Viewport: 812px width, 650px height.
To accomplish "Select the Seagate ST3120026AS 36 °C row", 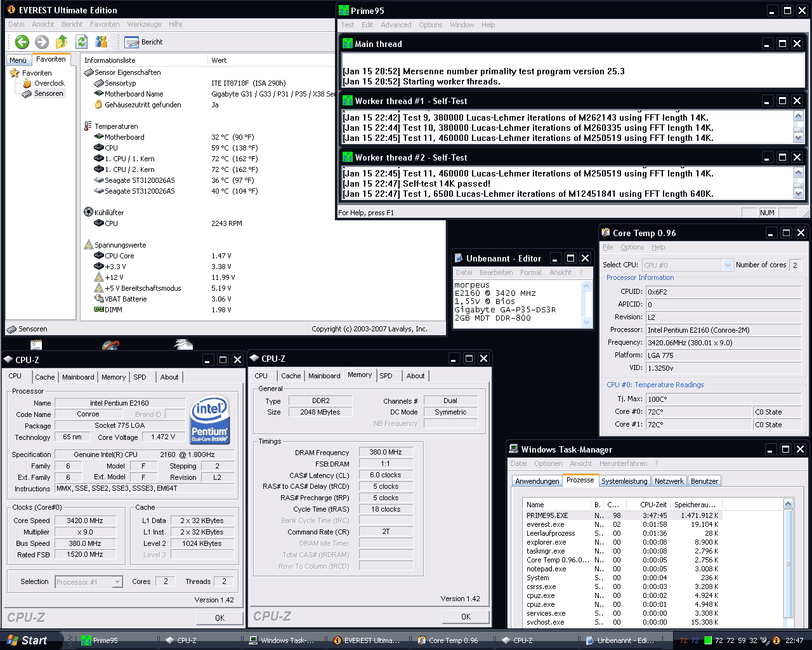I will pos(176,180).
